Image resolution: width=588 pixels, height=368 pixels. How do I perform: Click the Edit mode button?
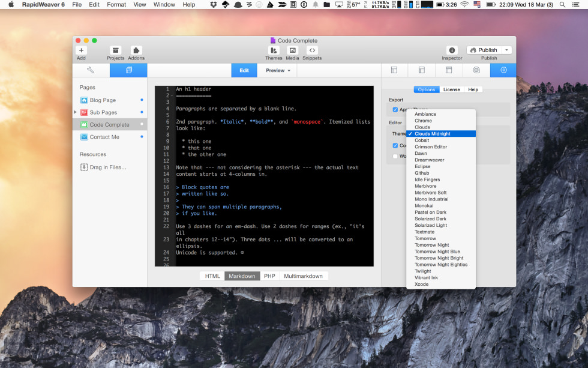(x=244, y=70)
